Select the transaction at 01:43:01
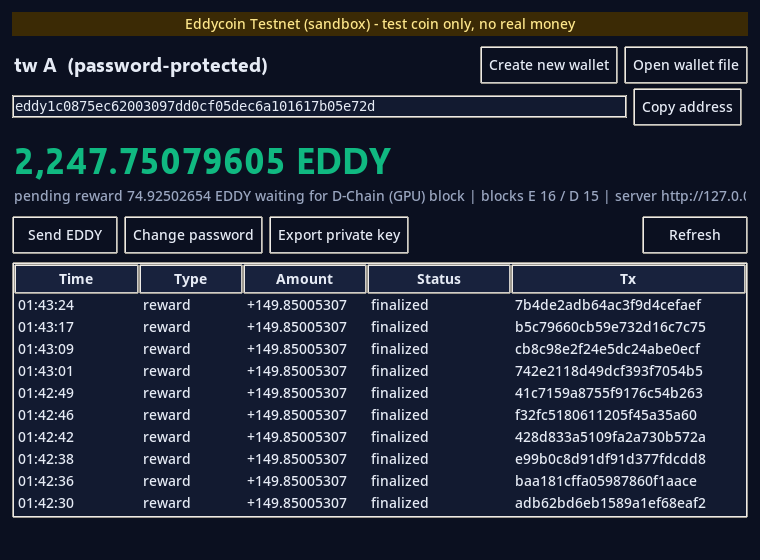The height and width of the screenshot is (560, 760). 380,371
